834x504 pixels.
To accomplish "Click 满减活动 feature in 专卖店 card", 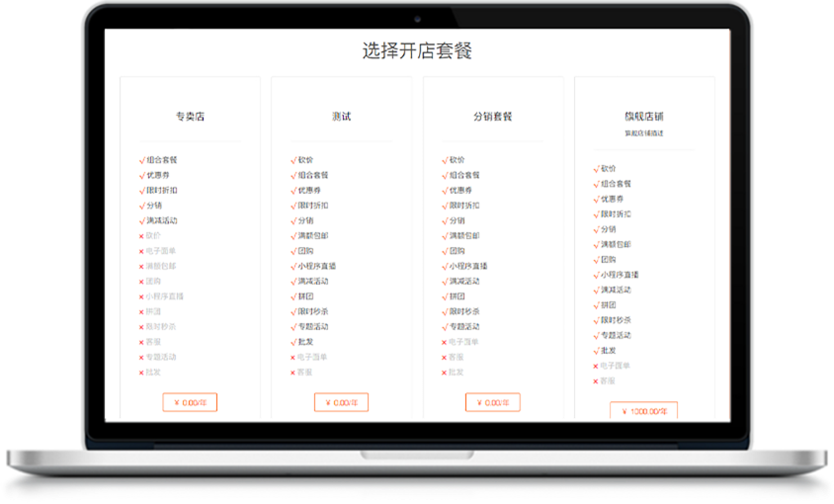I will click(162, 220).
